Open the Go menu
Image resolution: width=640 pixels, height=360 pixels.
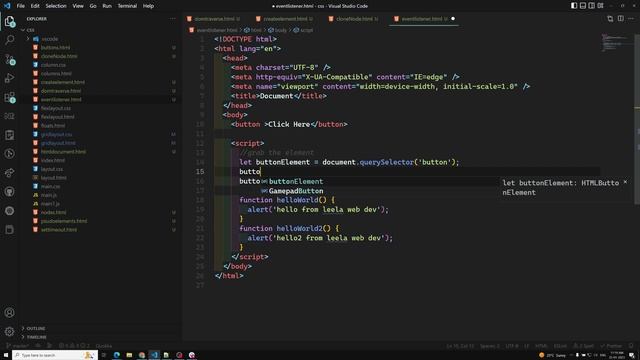93,6
